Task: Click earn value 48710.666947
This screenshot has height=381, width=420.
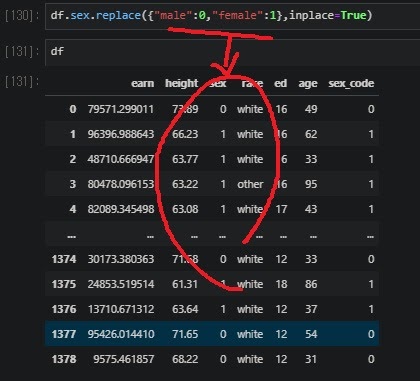Action: pos(121,159)
